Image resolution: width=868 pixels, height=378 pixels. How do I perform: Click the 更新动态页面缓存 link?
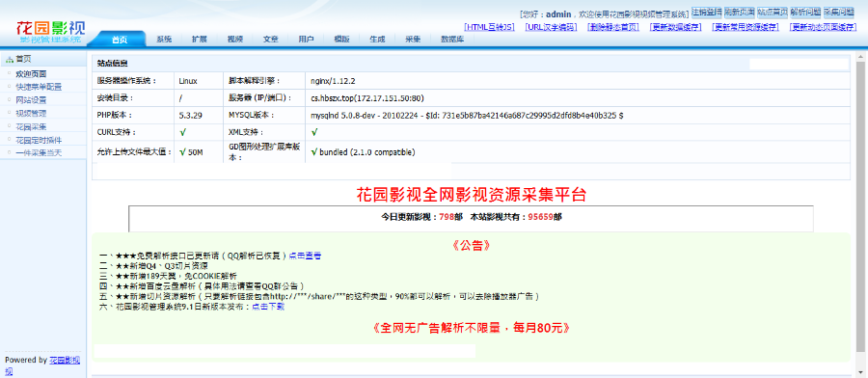point(824,27)
